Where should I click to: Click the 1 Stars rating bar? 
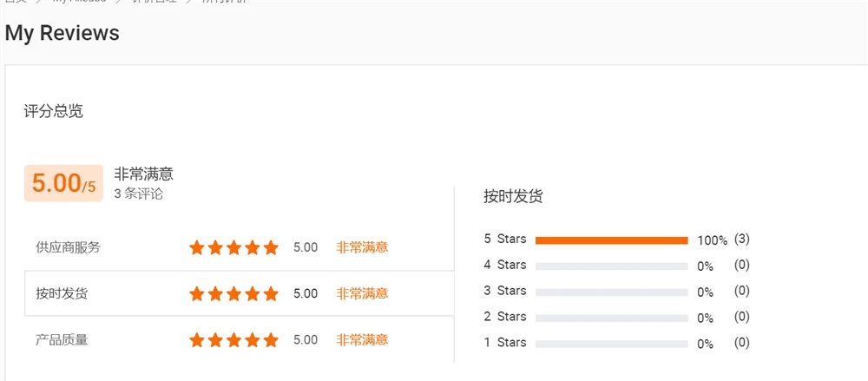click(611, 344)
